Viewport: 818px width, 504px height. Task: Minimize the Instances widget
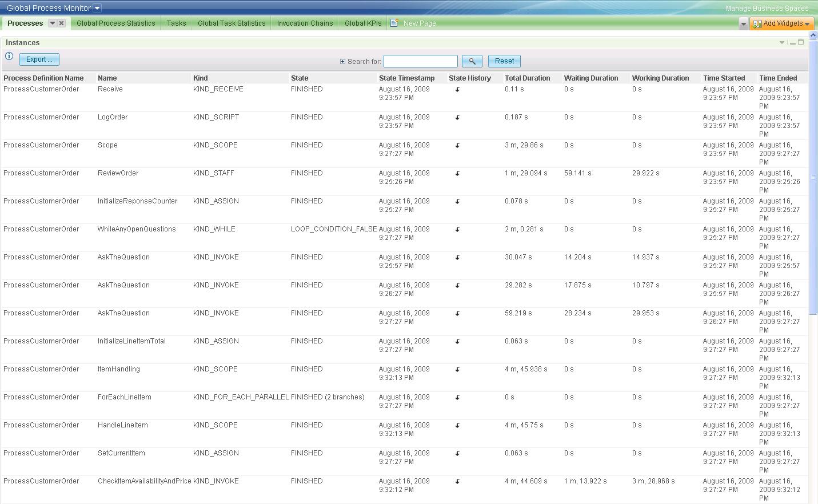coord(793,43)
